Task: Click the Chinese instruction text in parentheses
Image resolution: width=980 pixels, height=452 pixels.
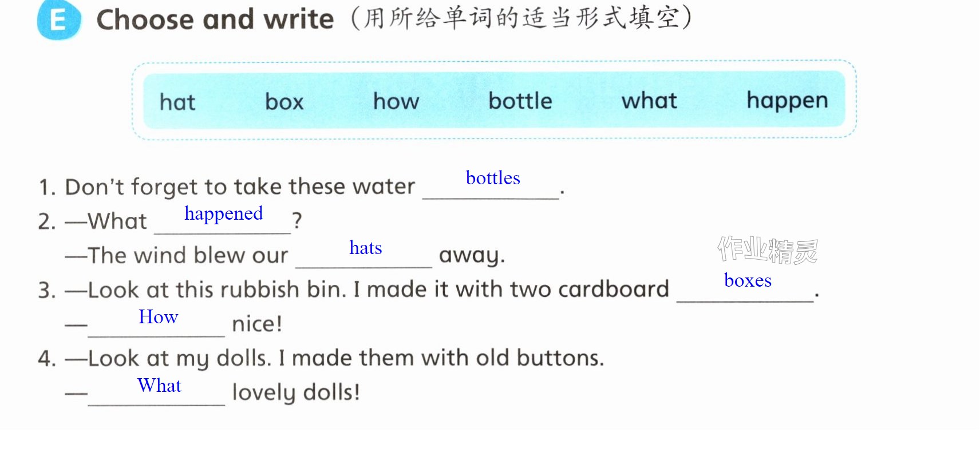Action: pos(521,18)
